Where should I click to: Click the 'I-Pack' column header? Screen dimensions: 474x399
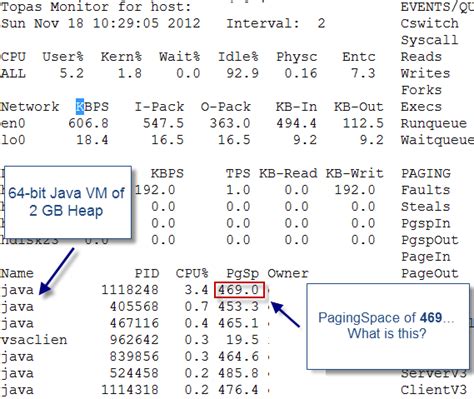click(x=159, y=107)
